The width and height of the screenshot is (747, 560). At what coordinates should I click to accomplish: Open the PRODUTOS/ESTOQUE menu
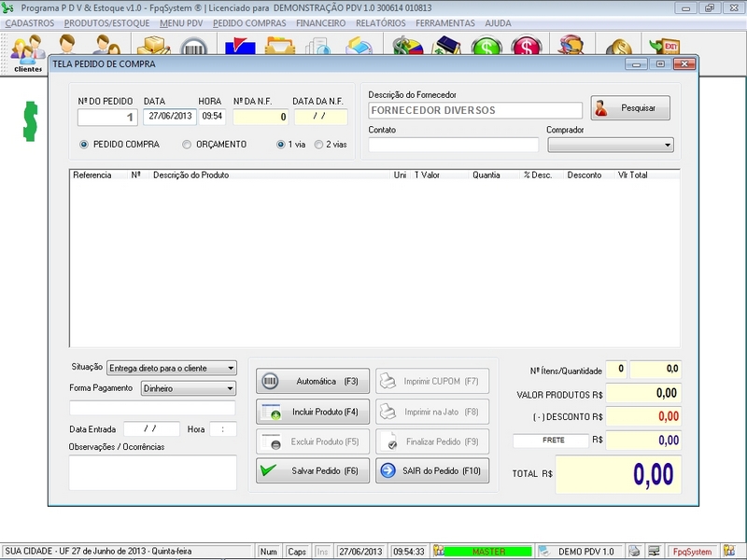pos(106,23)
